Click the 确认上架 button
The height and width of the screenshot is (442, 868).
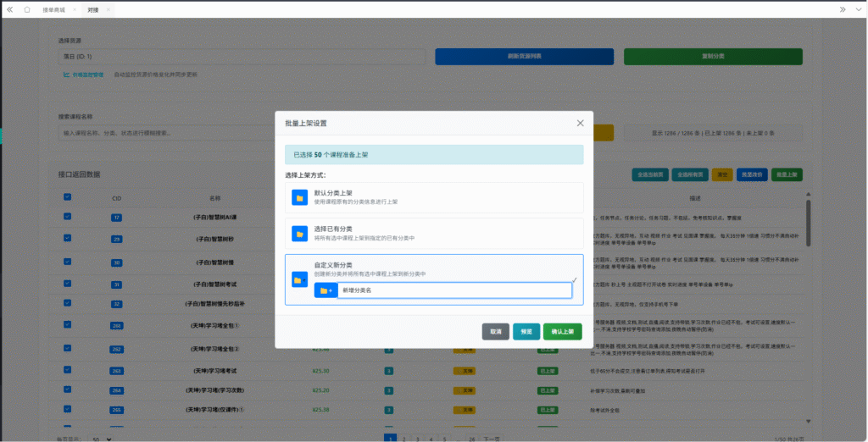(562, 331)
